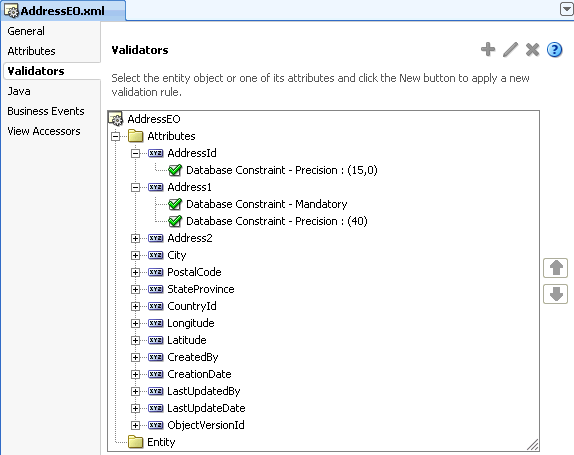The image size is (574, 455).
Task: Select Address1 Database Constraint - Mandatory
Action: tap(266, 204)
